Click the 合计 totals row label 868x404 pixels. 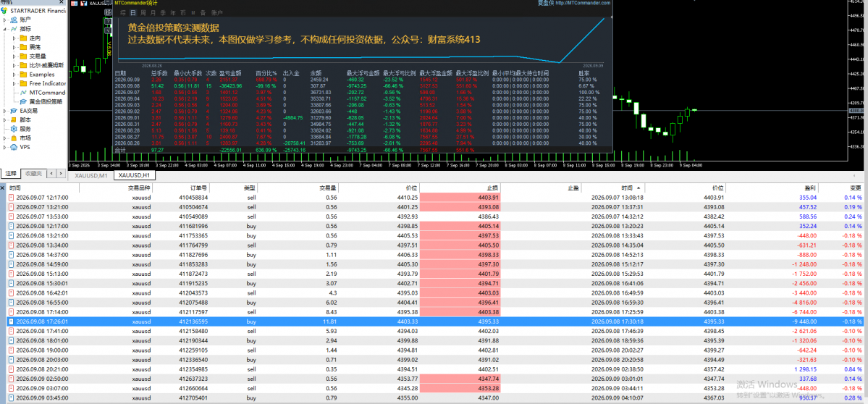[120, 150]
